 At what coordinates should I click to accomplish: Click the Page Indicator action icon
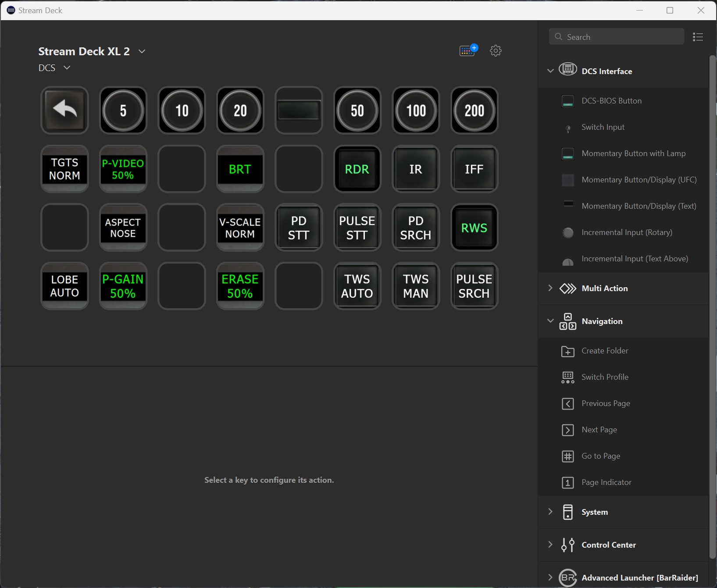pyautogui.click(x=567, y=483)
